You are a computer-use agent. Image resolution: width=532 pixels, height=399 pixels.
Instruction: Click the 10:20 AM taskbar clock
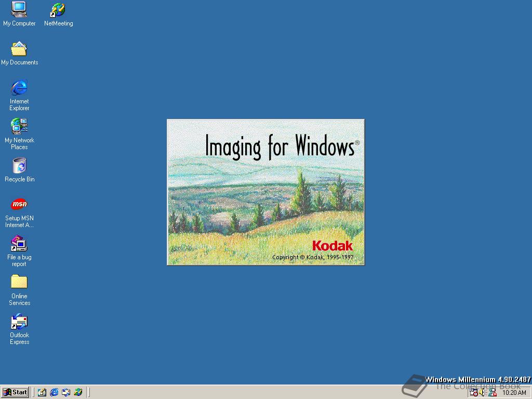click(x=514, y=393)
